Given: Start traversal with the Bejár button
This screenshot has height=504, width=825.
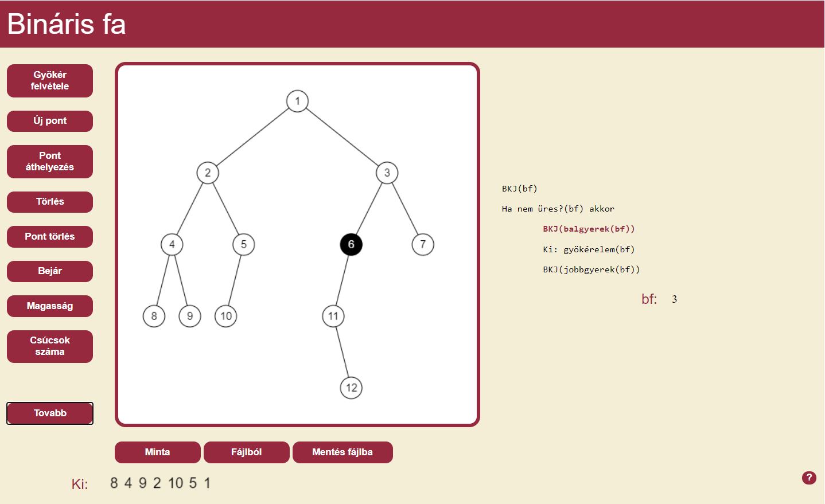Looking at the screenshot, I should coord(50,271).
